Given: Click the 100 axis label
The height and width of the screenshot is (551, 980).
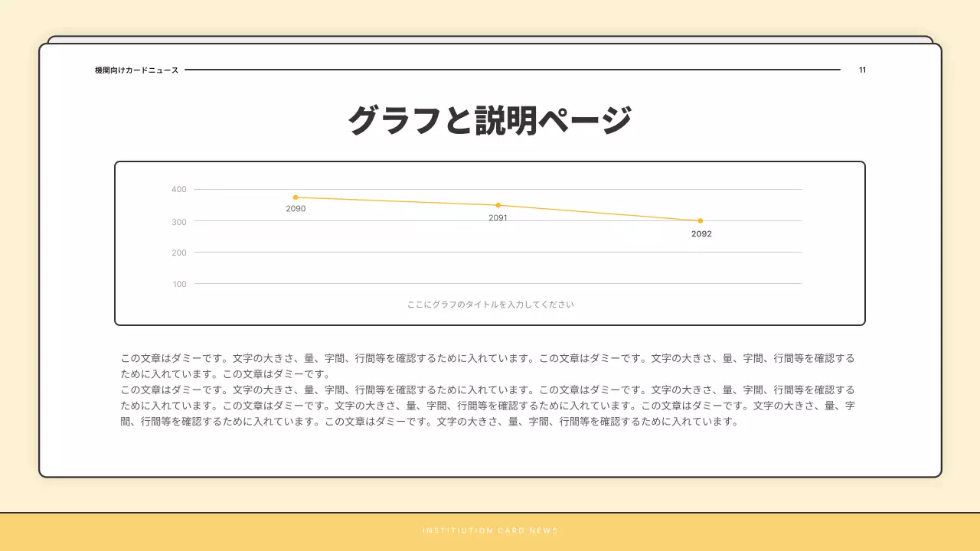Looking at the screenshot, I should point(178,283).
